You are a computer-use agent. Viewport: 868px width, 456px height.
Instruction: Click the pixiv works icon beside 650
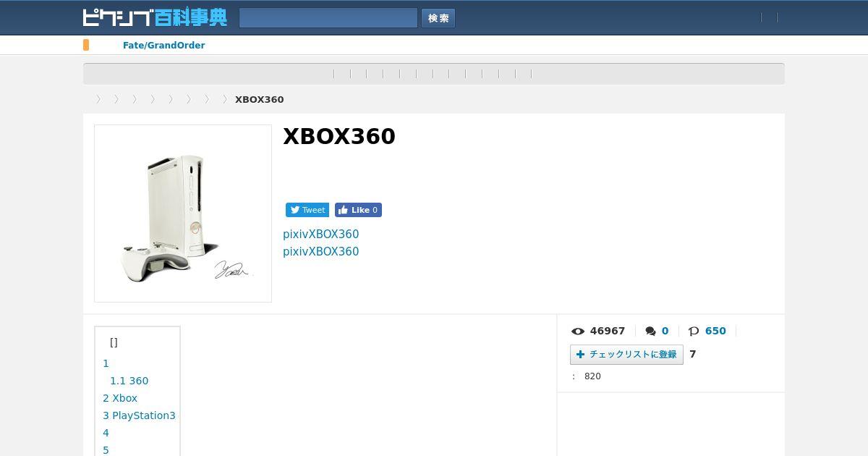(x=694, y=331)
